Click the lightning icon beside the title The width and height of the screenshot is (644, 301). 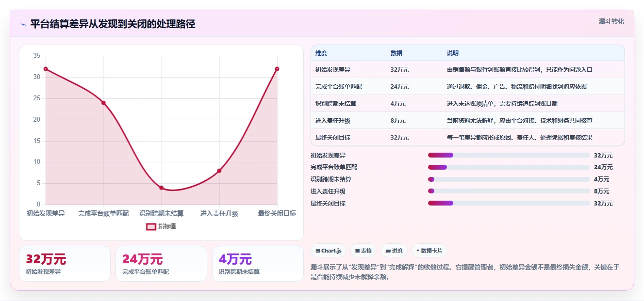click(23, 24)
